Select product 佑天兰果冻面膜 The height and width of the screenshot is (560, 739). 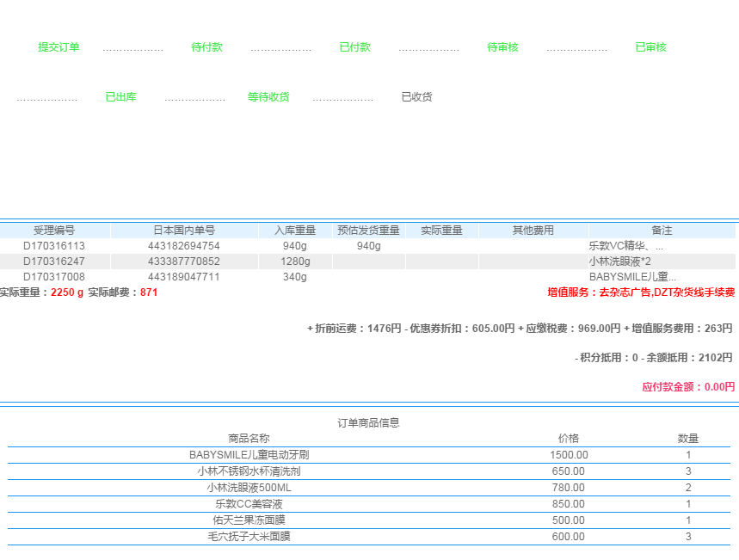pos(249,520)
